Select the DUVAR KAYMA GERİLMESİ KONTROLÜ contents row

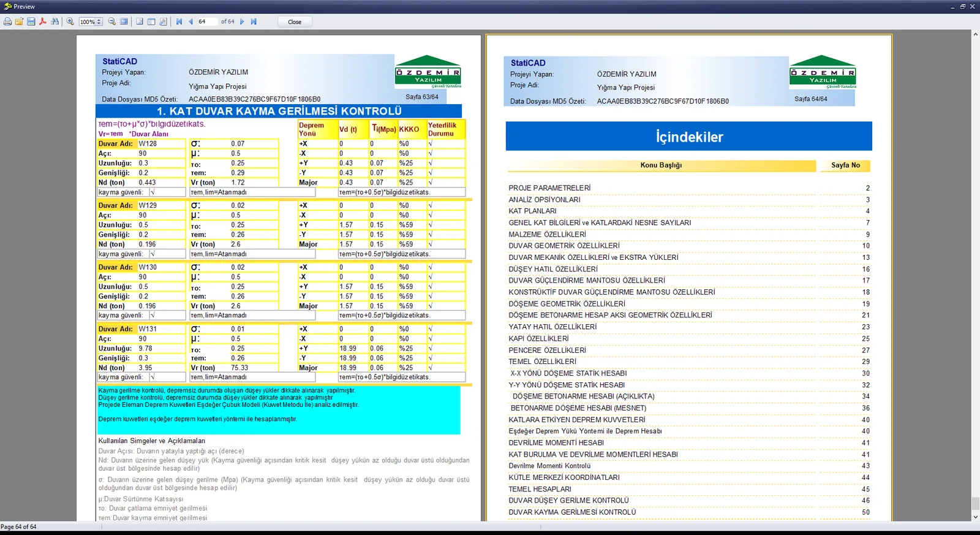tap(689, 512)
